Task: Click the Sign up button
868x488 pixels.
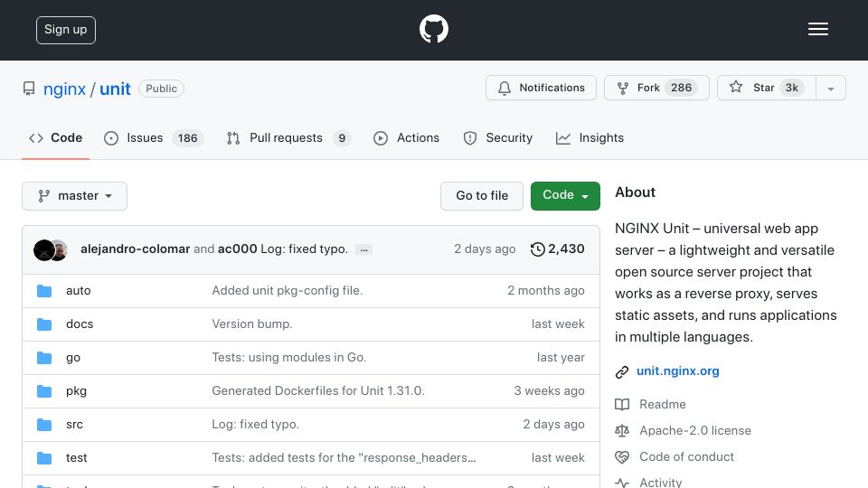Action: pyautogui.click(x=66, y=30)
